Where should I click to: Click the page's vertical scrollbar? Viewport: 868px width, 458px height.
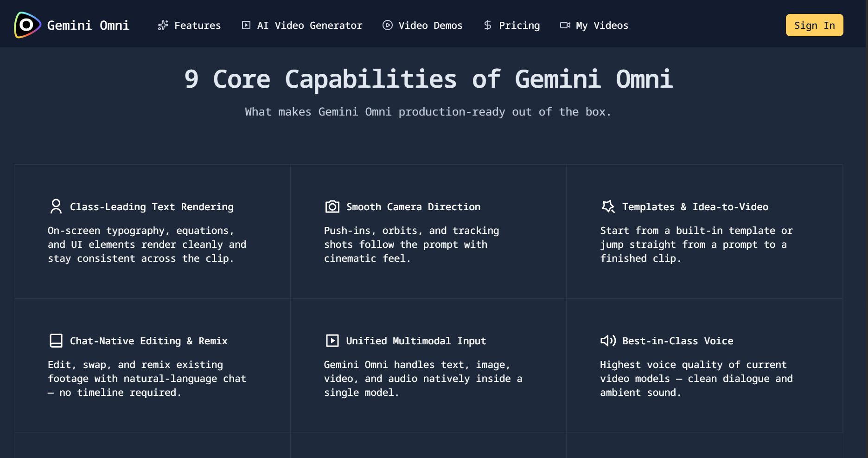click(x=866, y=229)
